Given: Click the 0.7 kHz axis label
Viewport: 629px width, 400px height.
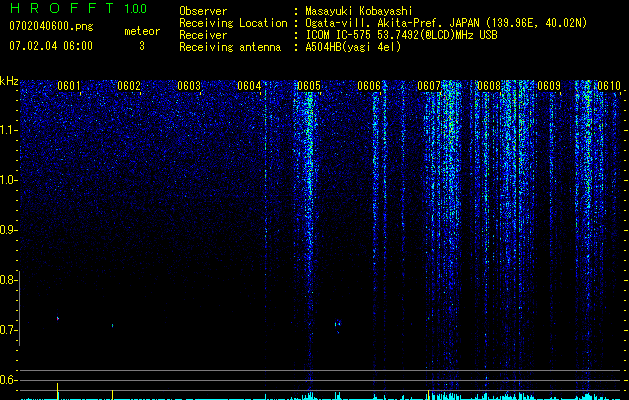Looking at the screenshot, I should click(x=7, y=330).
